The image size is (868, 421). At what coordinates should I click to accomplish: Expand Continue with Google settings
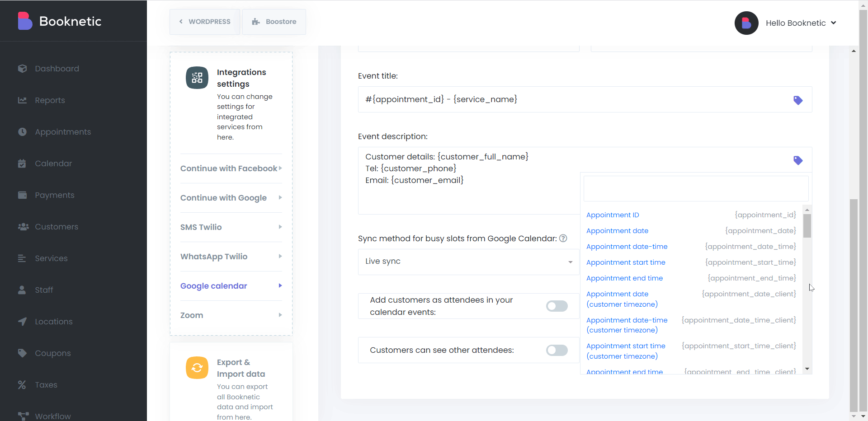pyautogui.click(x=231, y=198)
